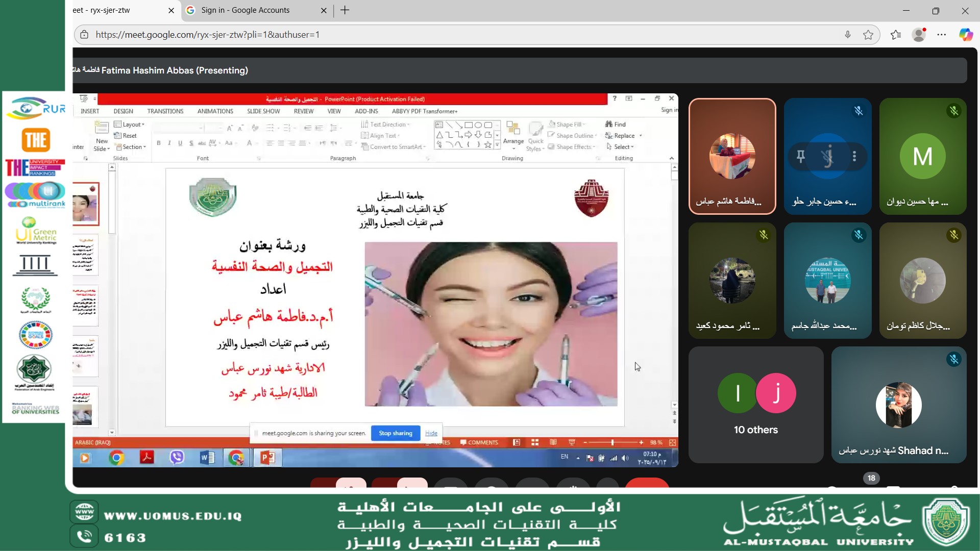The image size is (980, 551).
Task: Open the Text Direction dropdown
Action: pyautogui.click(x=385, y=124)
